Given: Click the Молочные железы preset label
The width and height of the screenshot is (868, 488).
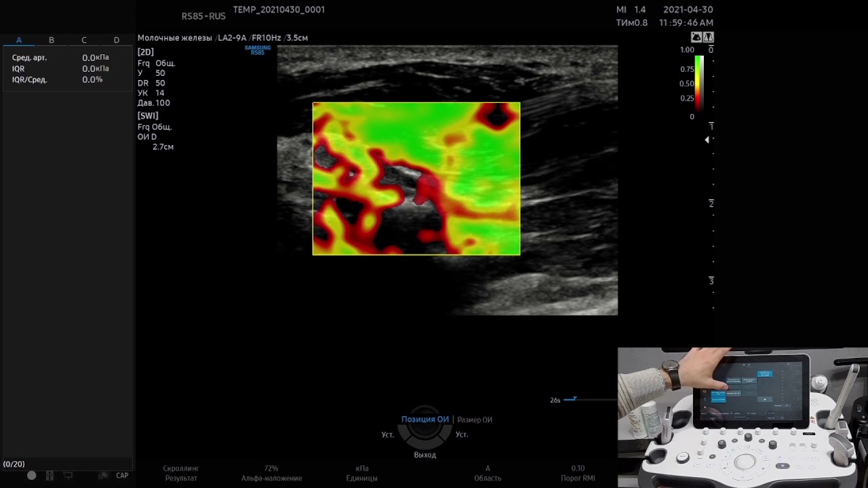Looking at the screenshot, I should pyautogui.click(x=175, y=38).
